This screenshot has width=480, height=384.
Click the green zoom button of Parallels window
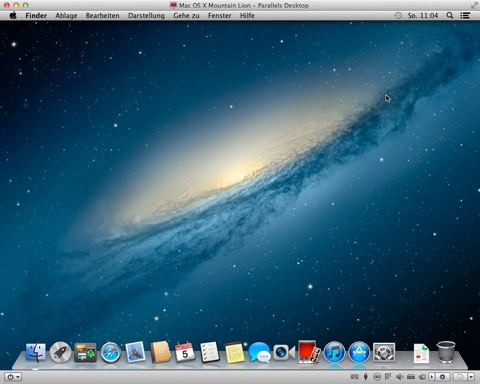tap(25, 5)
